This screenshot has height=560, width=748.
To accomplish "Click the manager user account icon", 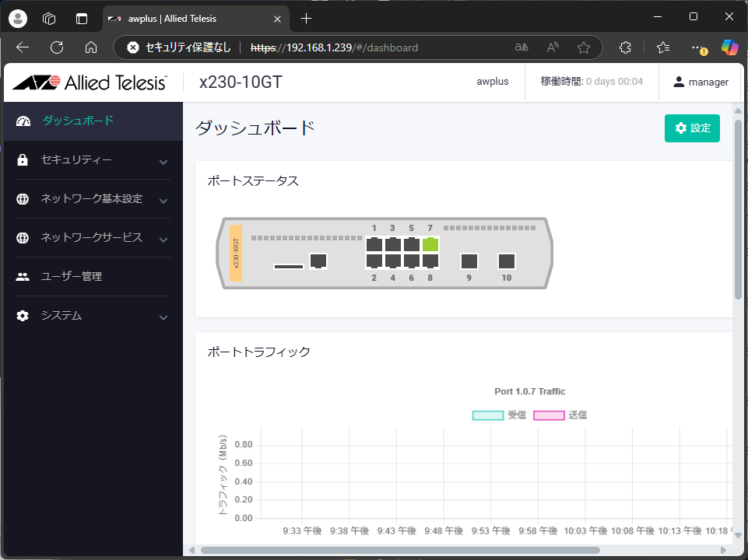I will [x=679, y=82].
